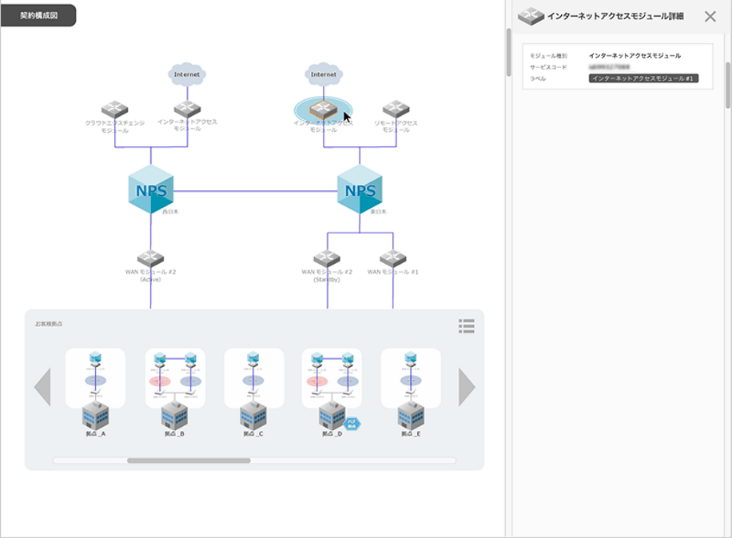Click the left Internet cloud icon
Screen dimensions: 732x538
[186, 74]
